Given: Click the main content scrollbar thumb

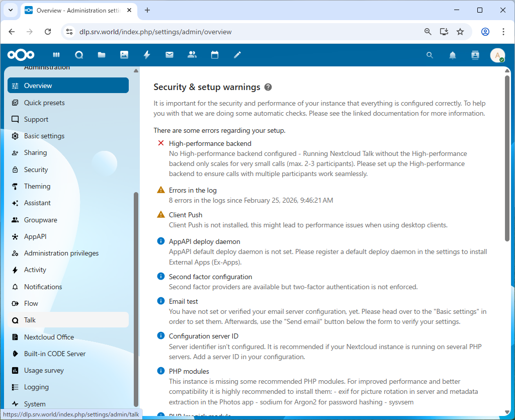Looking at the screenshot, I should pos(507,158).
